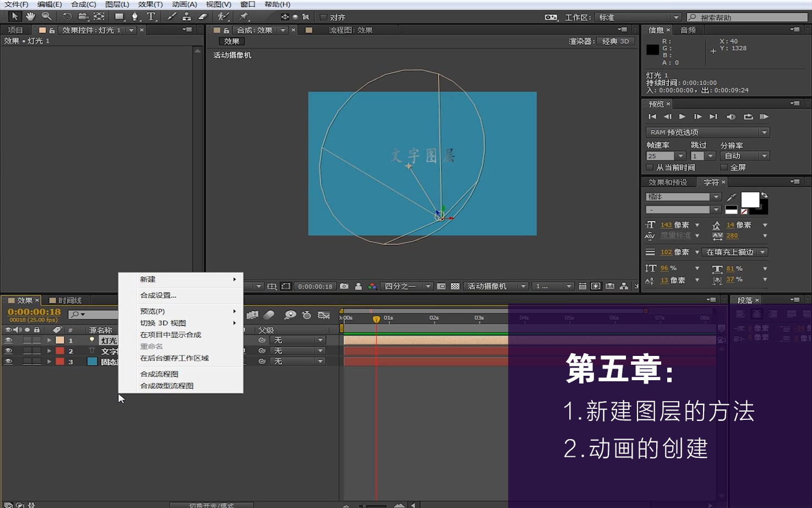Click the white fill color swatch
Image resolution: width=812 pixels, height=508 pixels.
[x=749, y=199]
